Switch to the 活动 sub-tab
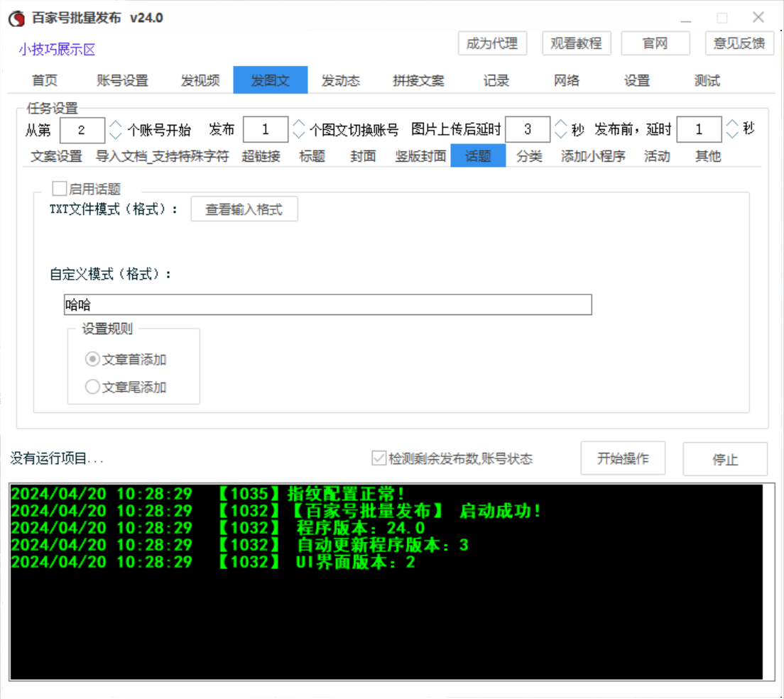 [x=657, y=156]
